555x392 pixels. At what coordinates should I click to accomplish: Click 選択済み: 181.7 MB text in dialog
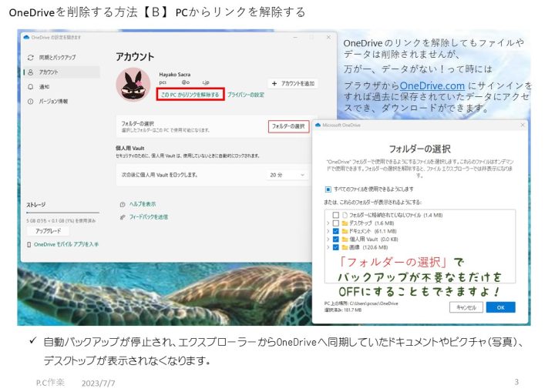tap(342, 310)
